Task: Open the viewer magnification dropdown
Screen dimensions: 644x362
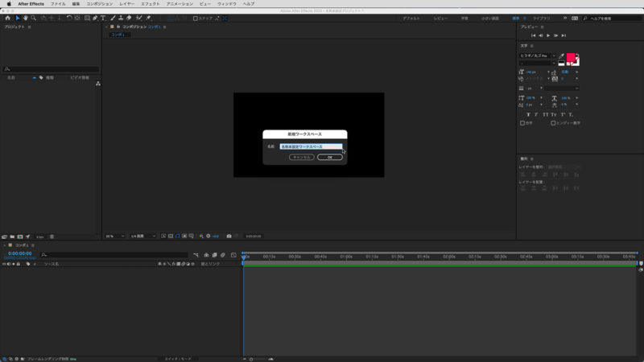Action: 114,236
